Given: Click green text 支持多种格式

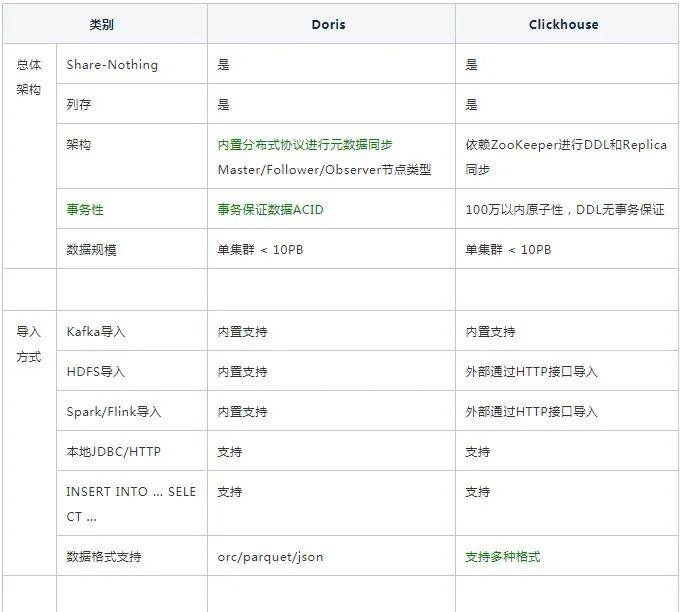Looking at the screenshot, I should click(502, 557).
